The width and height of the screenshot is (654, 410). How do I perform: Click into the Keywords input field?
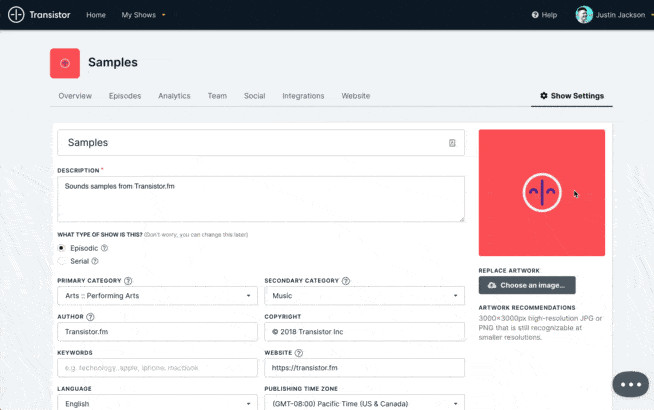coord(157,368)
